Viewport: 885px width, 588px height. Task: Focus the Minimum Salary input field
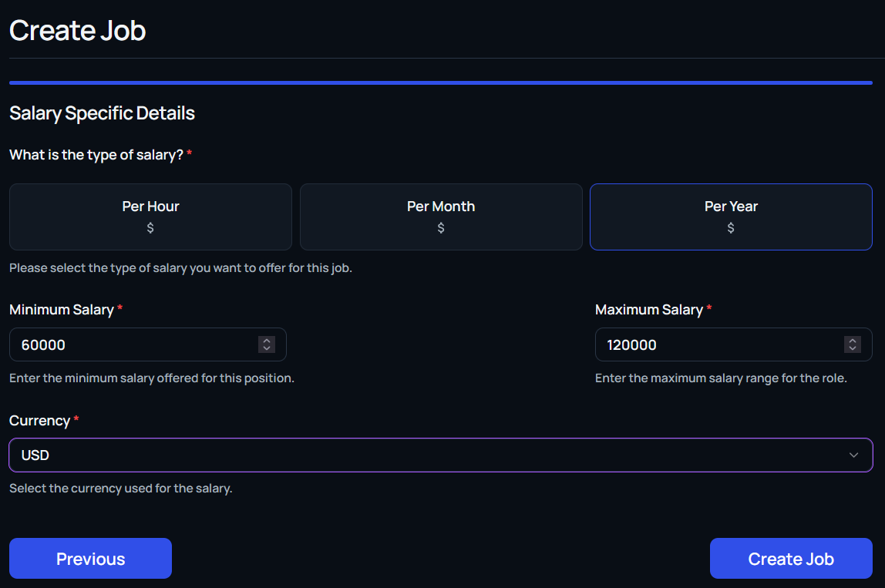point(131,344)
